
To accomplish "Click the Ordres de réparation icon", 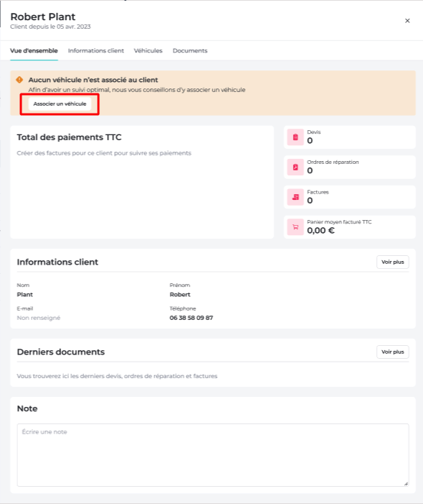I will (295, 167).
